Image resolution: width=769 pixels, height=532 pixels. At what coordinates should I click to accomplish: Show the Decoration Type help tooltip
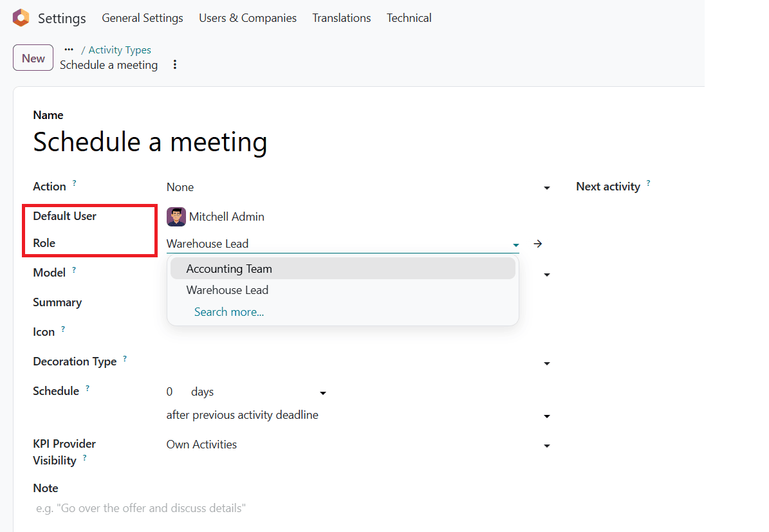point(125,358)
